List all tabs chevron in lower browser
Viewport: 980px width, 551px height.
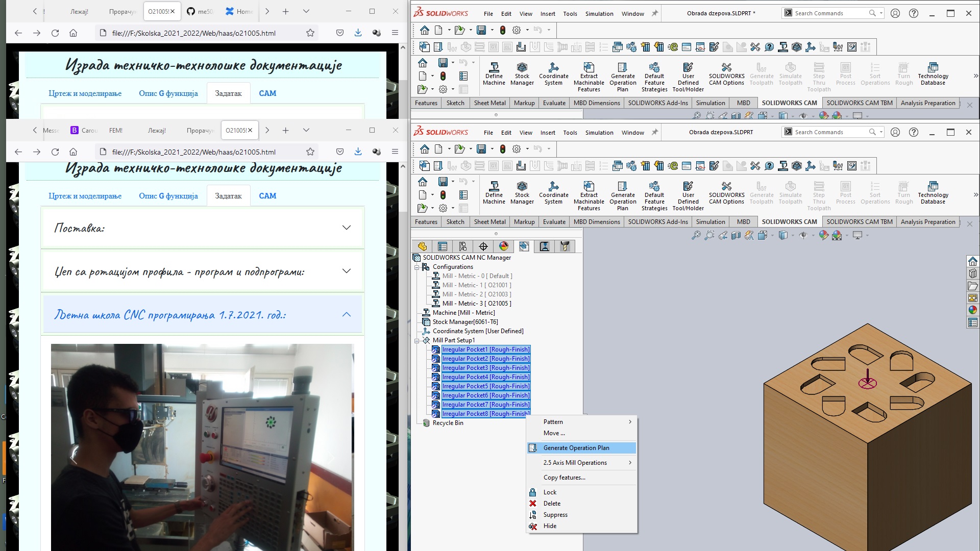pos(306,130)
